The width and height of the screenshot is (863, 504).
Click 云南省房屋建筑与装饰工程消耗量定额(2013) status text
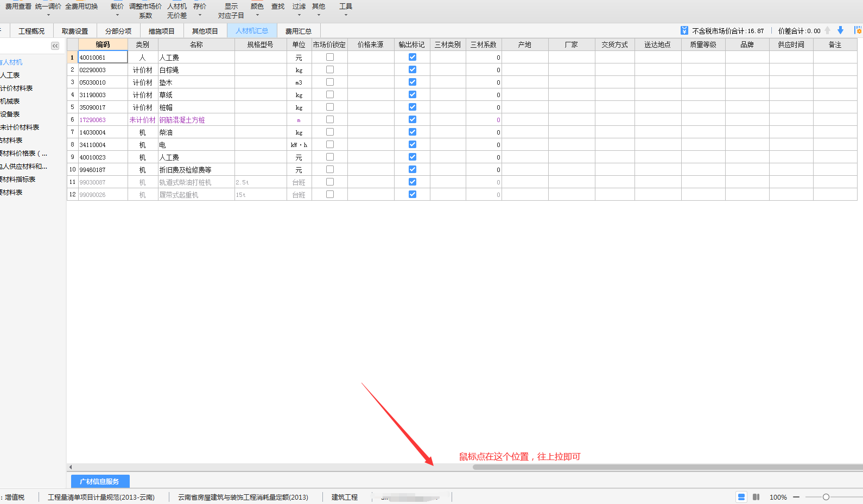click(243, 497)
